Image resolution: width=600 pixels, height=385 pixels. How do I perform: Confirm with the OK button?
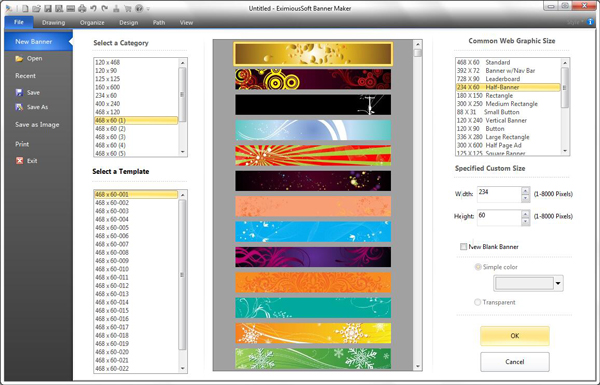[515, 336]
